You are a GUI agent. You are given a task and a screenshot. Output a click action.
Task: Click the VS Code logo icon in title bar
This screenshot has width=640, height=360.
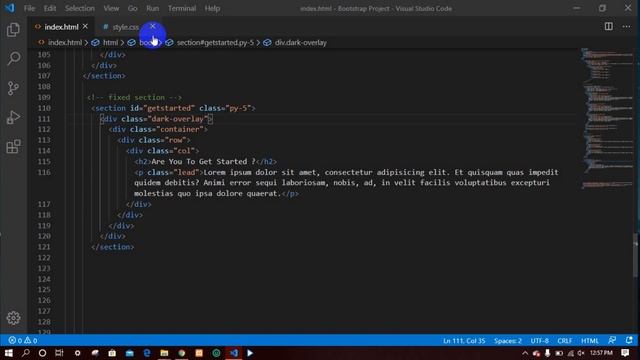[9, 8]
